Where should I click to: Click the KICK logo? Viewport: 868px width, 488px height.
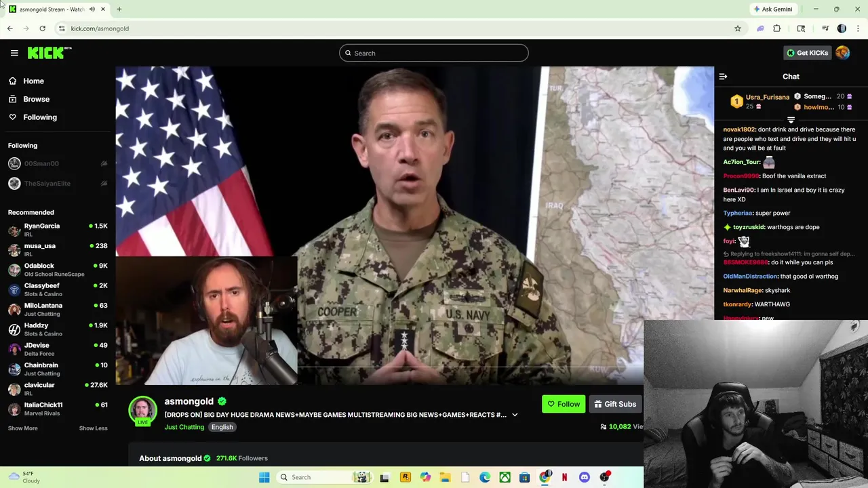tap(50, 53)
